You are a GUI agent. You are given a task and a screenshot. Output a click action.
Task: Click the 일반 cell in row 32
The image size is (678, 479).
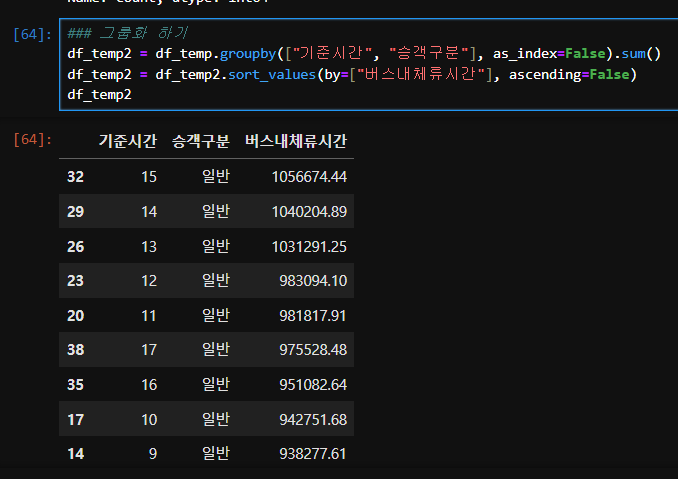tap(216, 176)
